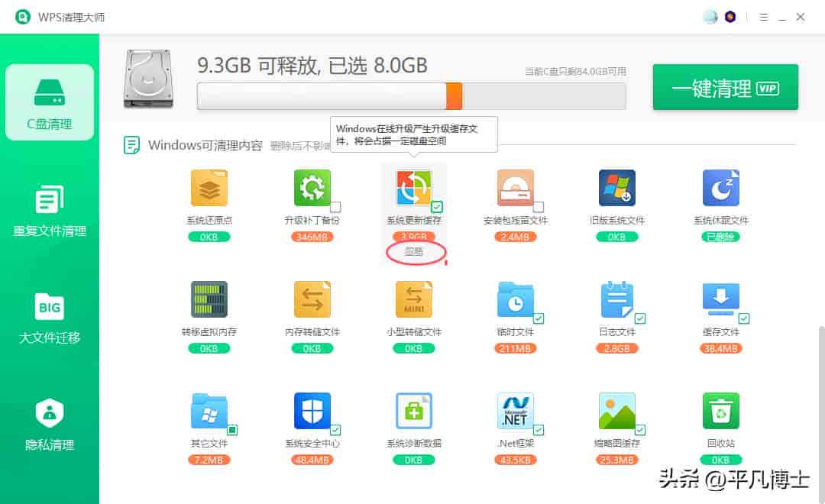Check the 安装包残留文件 checkbox
Viewport: 825px width, 504px height.
click(539, 207)
